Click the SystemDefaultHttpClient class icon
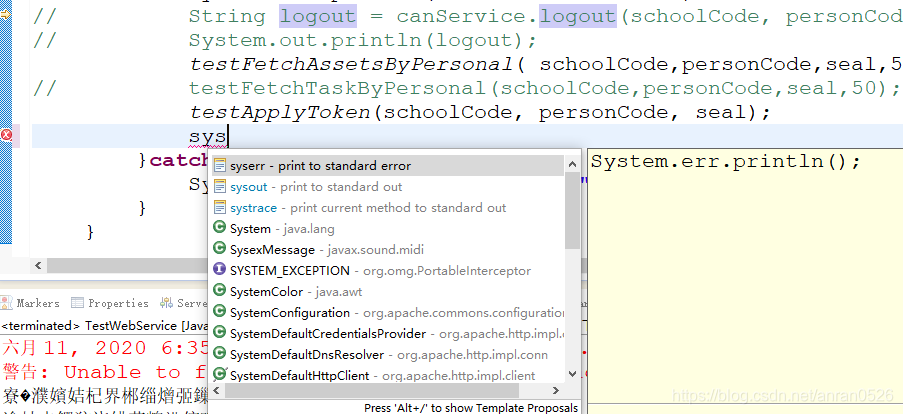Image resolution: width=903 pixels, height=414 pixels. [x=219, y=374]
